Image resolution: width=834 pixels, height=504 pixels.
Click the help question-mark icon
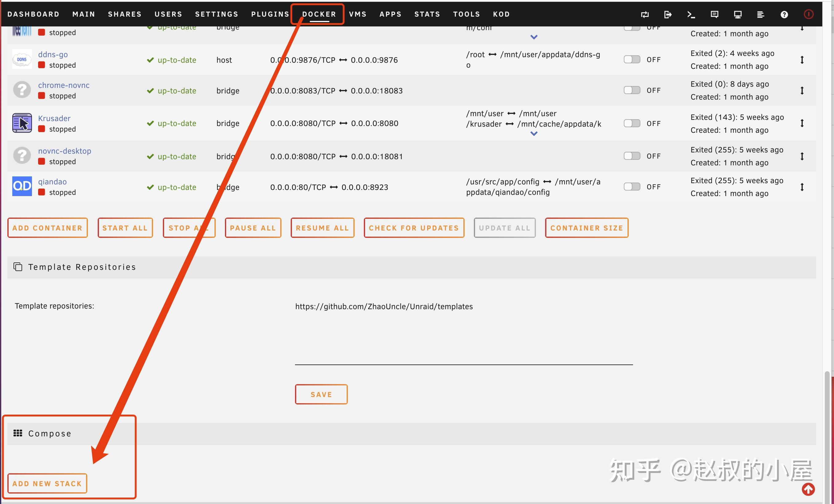coord(784,14)
